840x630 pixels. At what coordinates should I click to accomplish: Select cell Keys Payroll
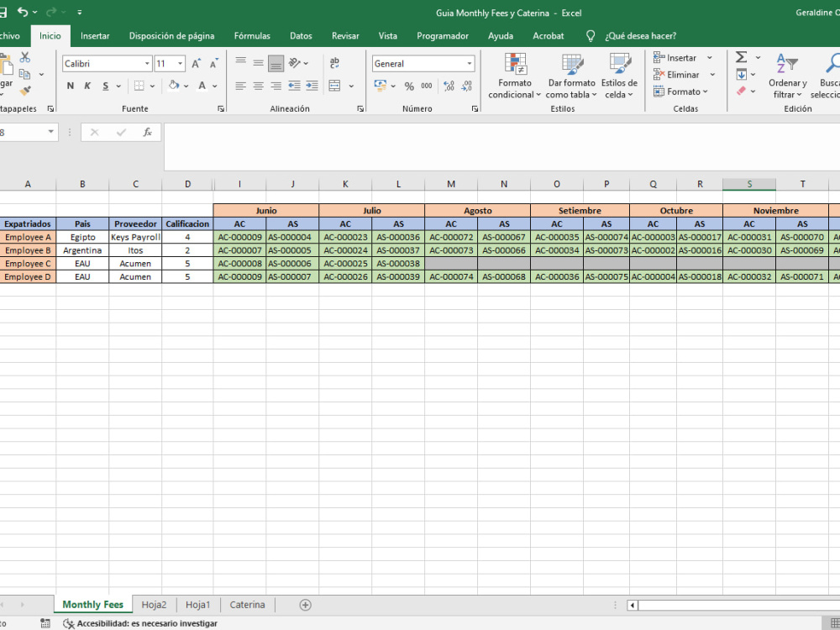[135, 237]
